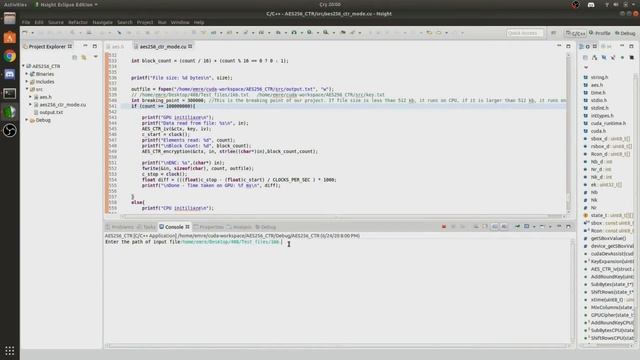Terminate the running program in the Console
The width and height of the screenshot is (640, 360).
444,227
